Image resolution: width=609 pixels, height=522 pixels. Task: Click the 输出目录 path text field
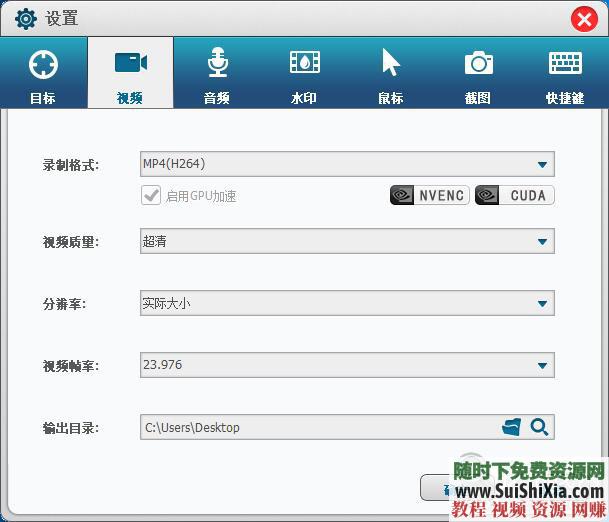(318, 428)
